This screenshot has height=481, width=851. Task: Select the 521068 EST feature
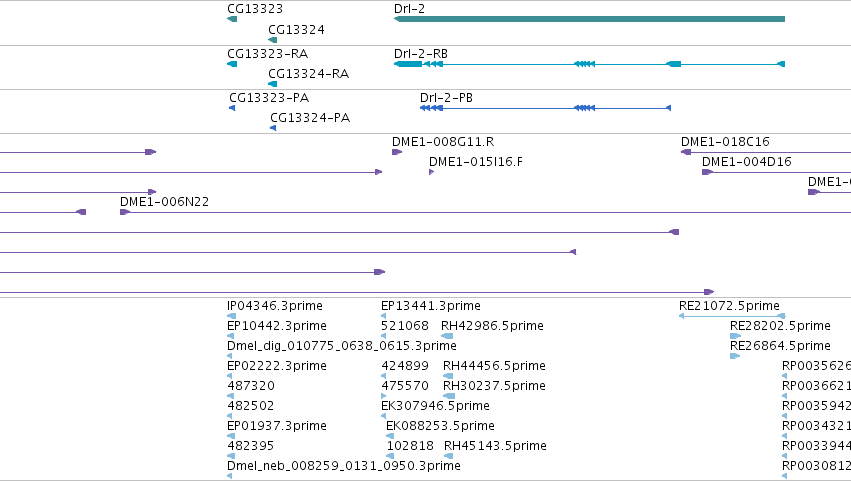click(x=405, y=326)
